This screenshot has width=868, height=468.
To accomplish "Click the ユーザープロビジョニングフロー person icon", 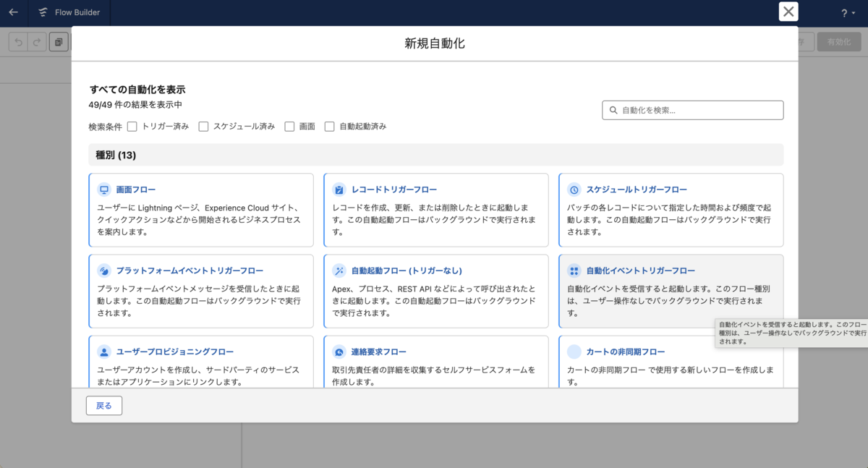I will [x=104, y=352].
